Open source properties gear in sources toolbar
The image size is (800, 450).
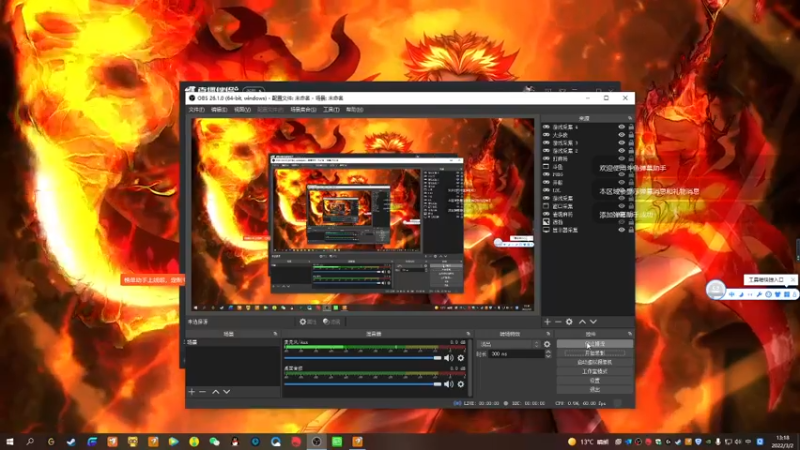coord(569,322)
